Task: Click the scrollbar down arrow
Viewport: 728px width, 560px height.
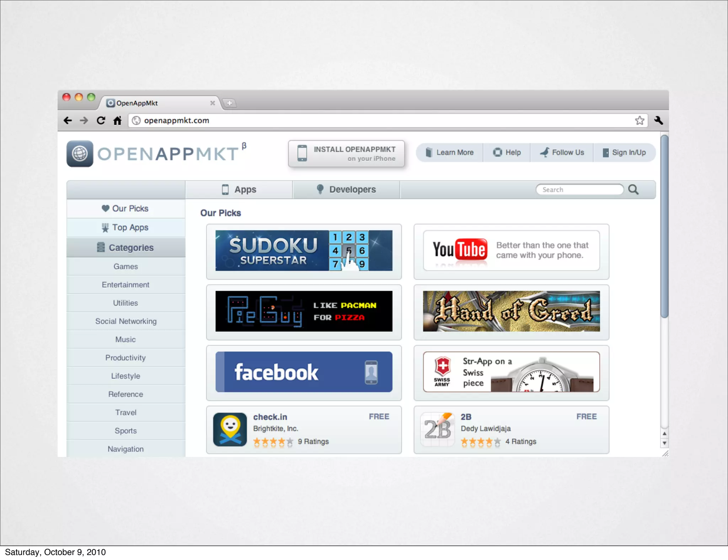Action: coord(664,443)
